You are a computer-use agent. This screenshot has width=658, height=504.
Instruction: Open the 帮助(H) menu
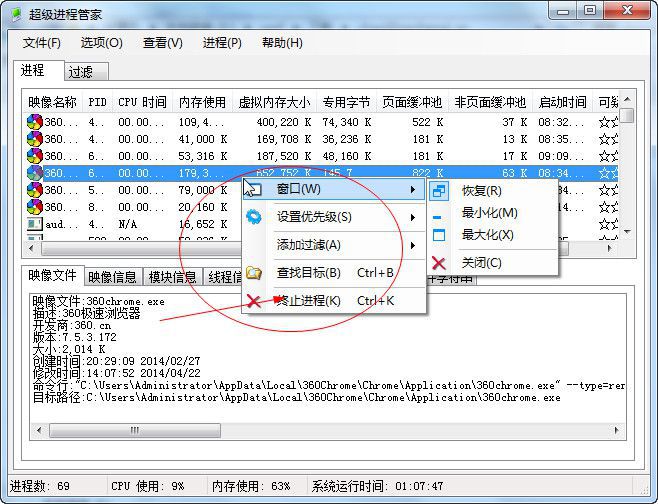(282, 43)
